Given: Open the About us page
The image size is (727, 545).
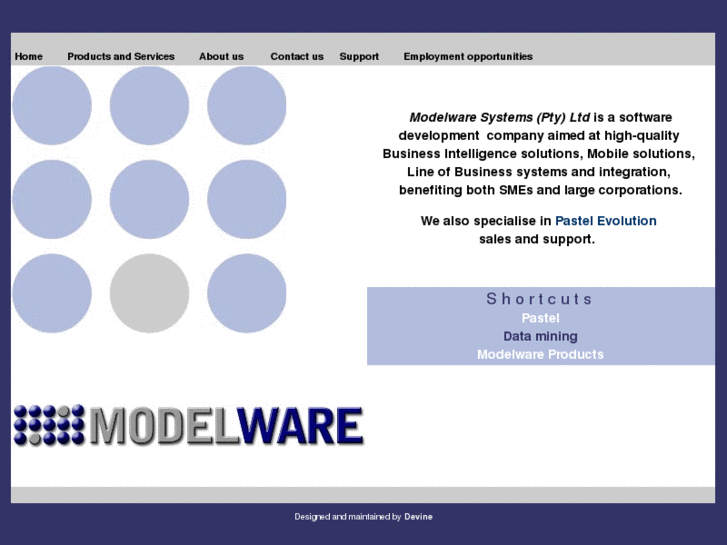Looking at the screenshot, I should (221, 57).
